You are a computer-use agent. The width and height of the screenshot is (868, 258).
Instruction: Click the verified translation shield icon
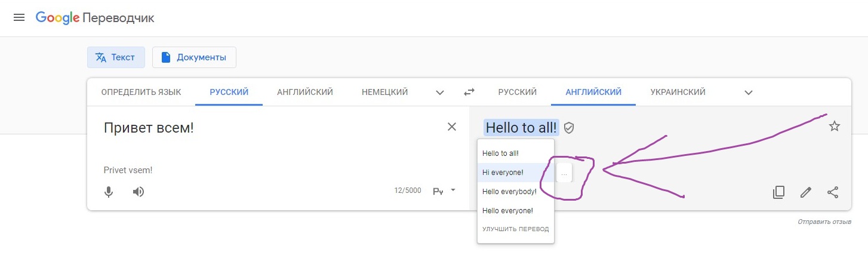(x=569, y=127)
